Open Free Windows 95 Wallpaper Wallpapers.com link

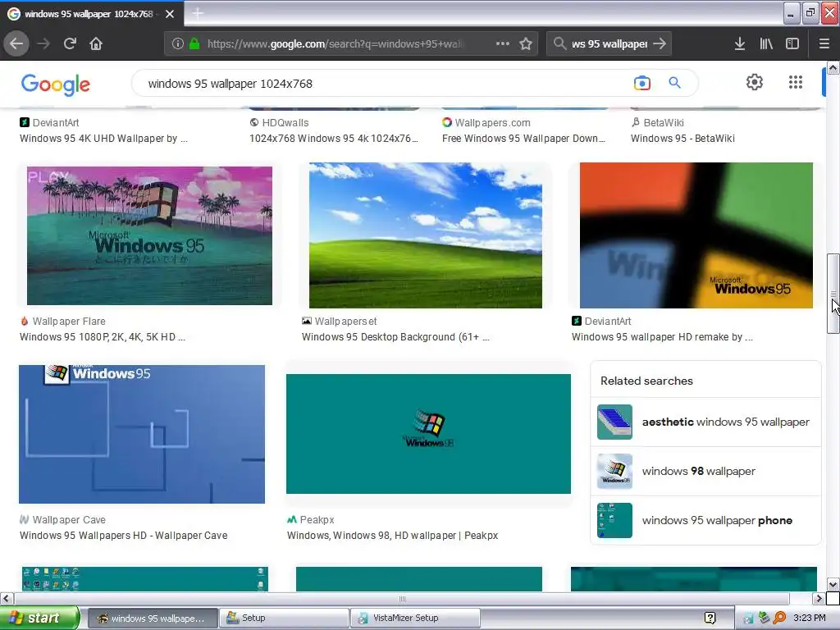coord(523,138)
